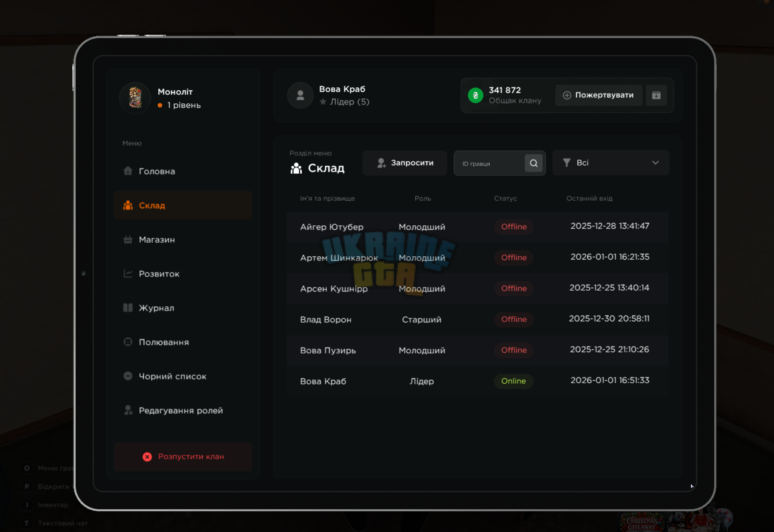Click the Старший role cell

click(x=422, y=320)
